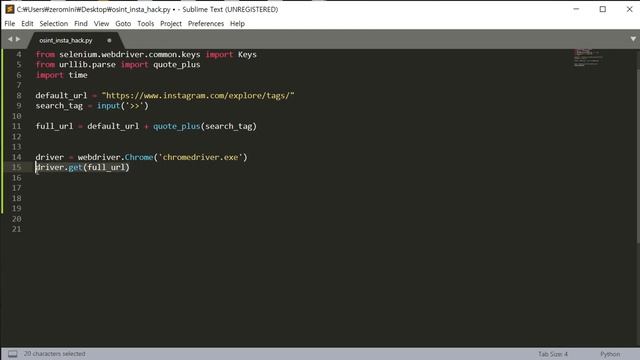The image size is (640, 360).
Task: Click 'full_url' variable on line 11
Action: (x=54, y=126)
